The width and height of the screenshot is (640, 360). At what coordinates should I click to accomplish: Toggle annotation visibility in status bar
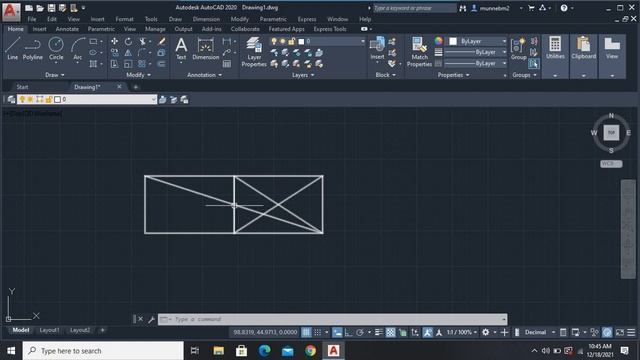(x=427, y=332)
